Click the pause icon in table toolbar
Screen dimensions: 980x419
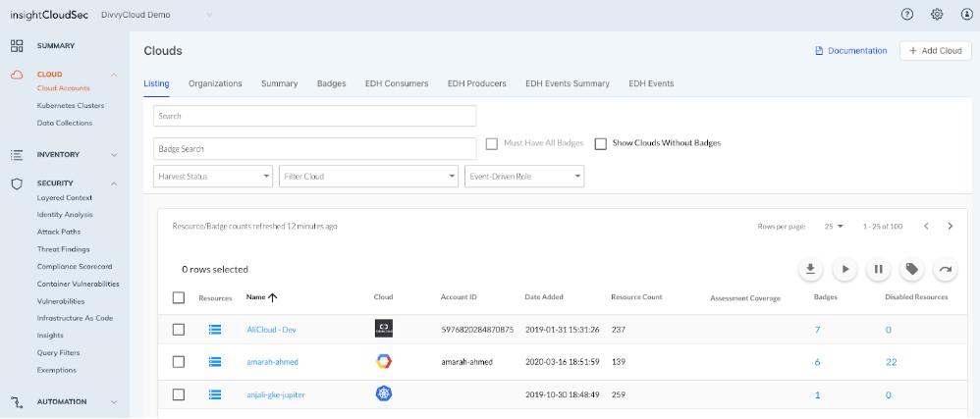879,269
